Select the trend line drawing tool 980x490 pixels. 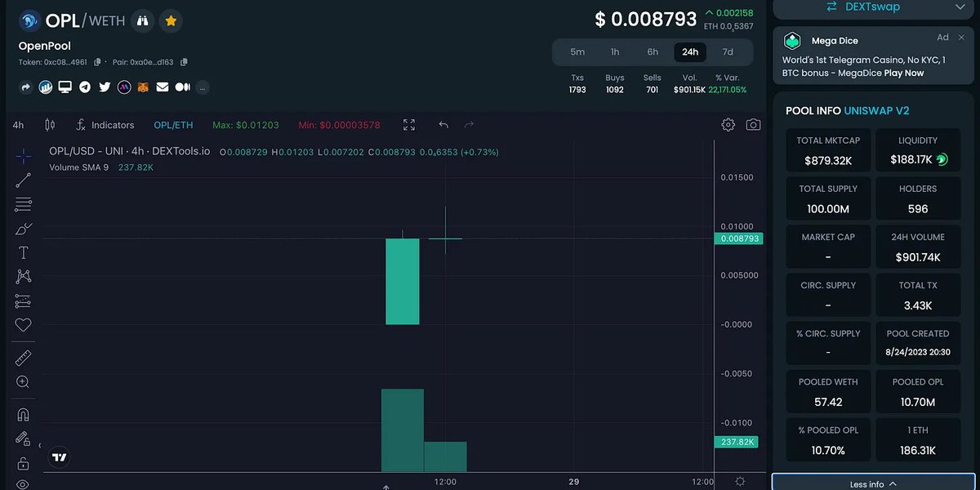pyautogui.click(x=23, y=180)
